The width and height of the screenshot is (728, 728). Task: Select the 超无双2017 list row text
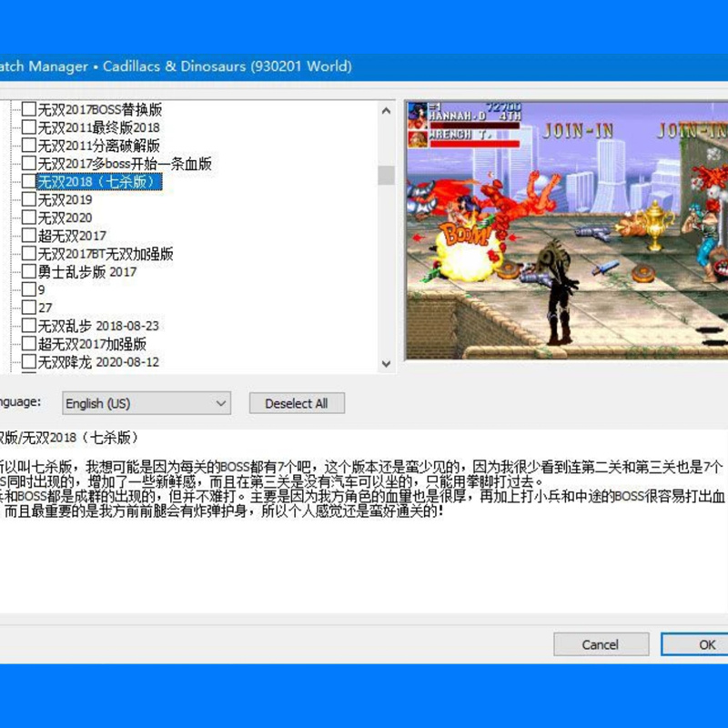(x=72, y=236)
